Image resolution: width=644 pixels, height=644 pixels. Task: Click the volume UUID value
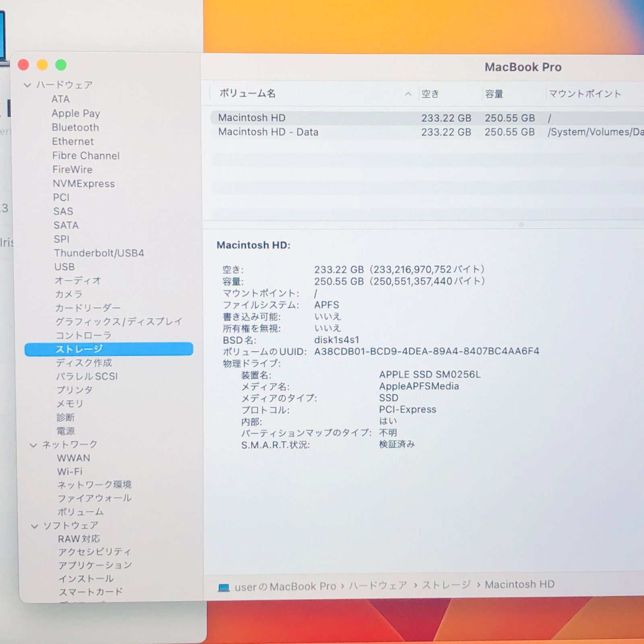pyautogui.click(x=427, y=351)
